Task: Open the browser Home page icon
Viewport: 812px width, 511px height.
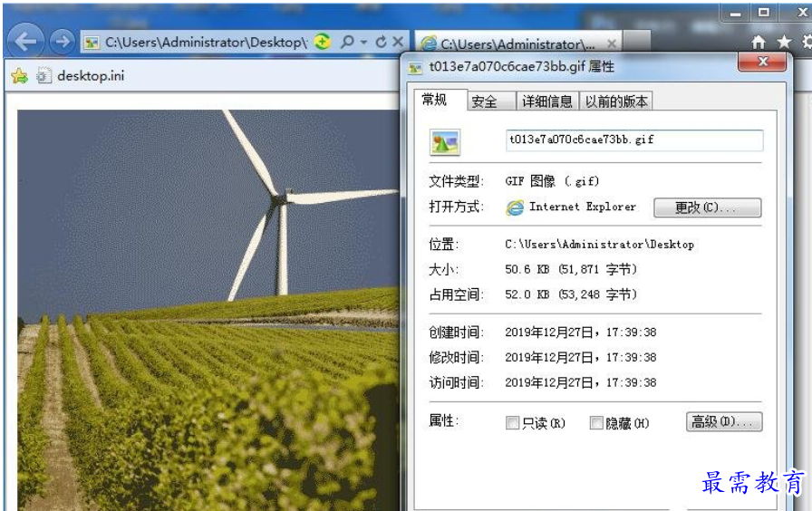Action: 759,42
